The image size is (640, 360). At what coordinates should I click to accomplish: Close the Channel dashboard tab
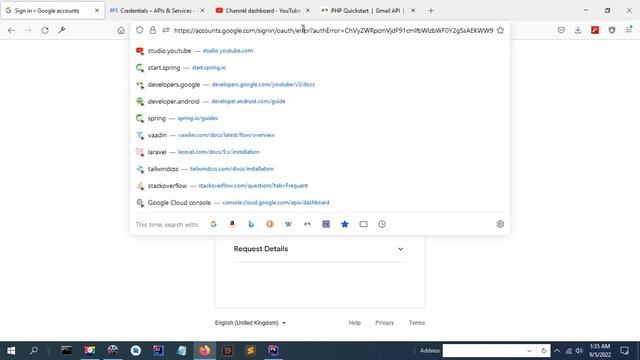(307, 11)
